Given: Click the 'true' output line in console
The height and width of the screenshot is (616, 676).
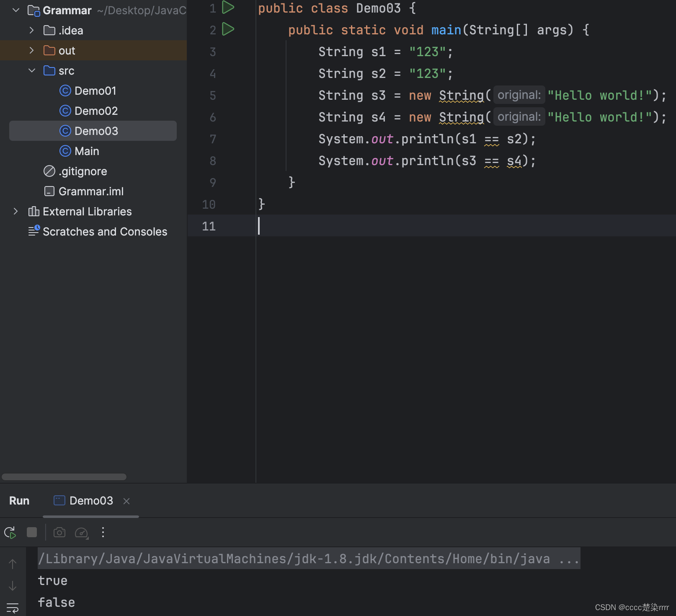Looking at the screenshot, I should [x=53, y=580].
